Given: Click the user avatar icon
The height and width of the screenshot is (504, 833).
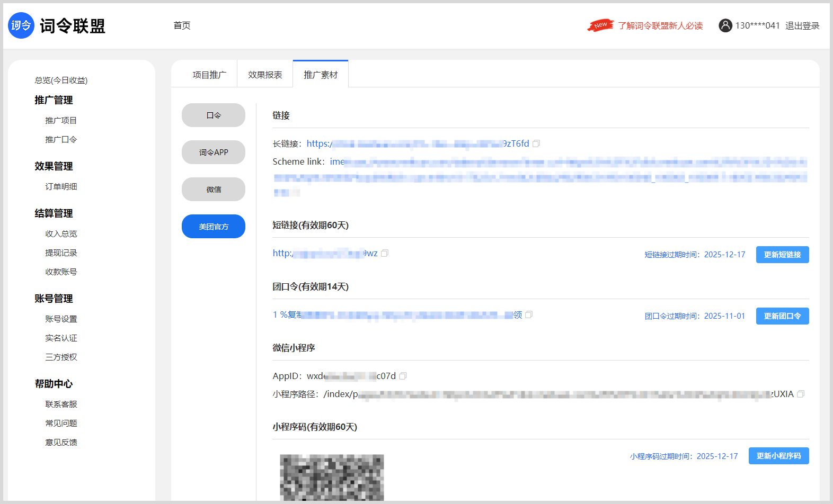Looking at the screenshot, I should coord(725,25).
